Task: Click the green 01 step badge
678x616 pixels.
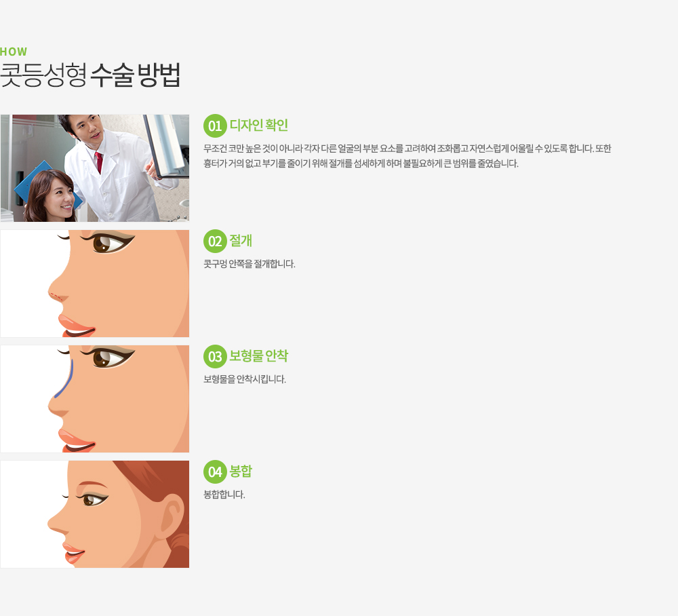Action: pos(215,126)
